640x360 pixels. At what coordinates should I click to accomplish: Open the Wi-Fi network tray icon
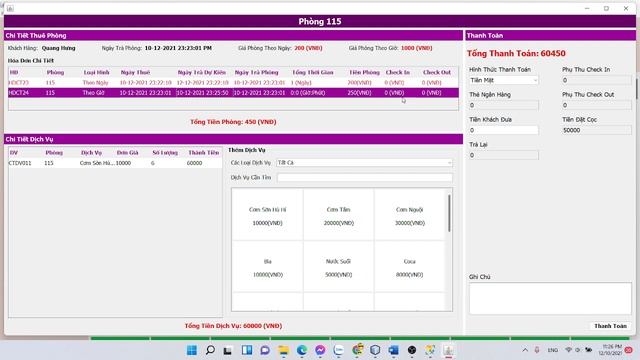(x=568, y=350)
